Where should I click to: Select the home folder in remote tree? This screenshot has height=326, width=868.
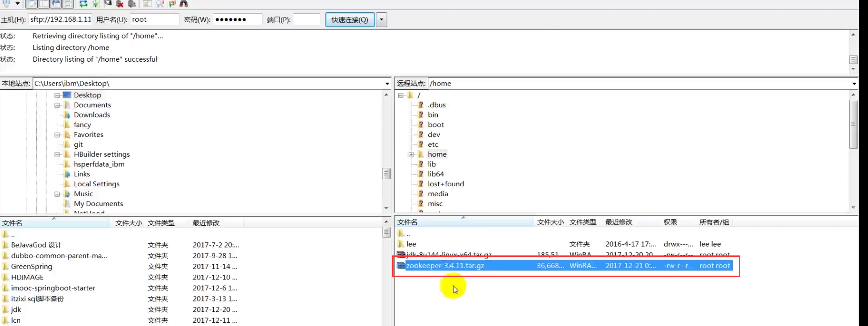(437, 154)
